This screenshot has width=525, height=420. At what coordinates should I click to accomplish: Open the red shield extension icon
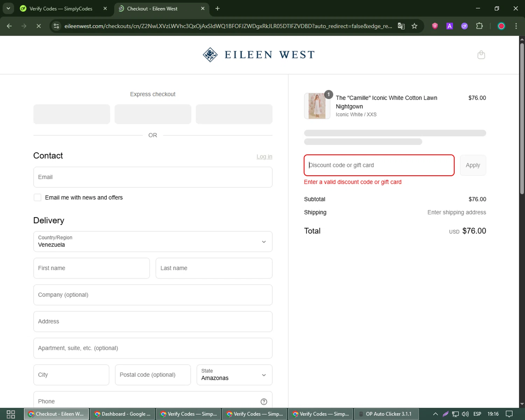click(435, 26)
